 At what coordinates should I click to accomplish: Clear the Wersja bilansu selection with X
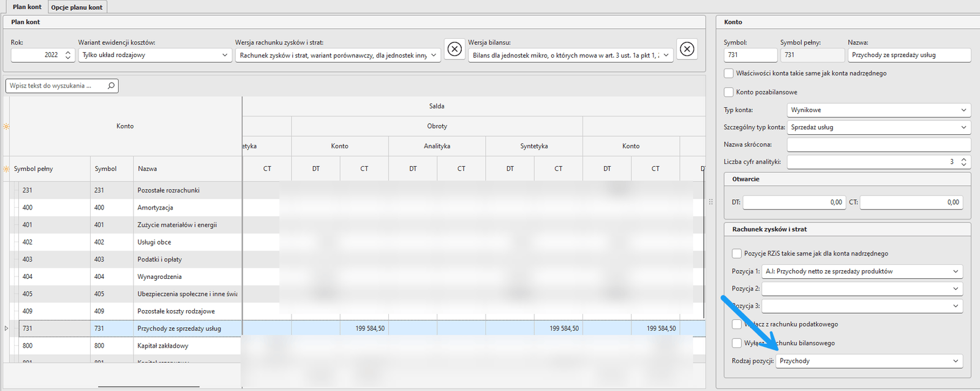click(687, 49)
